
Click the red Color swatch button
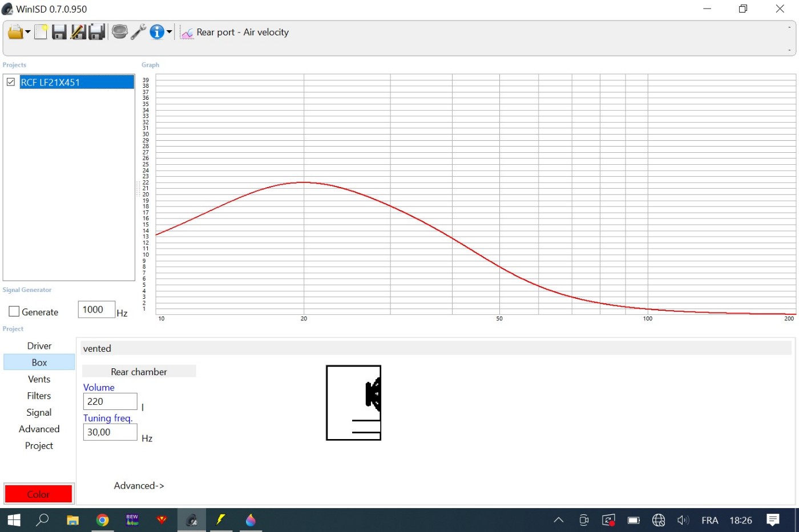38,494
